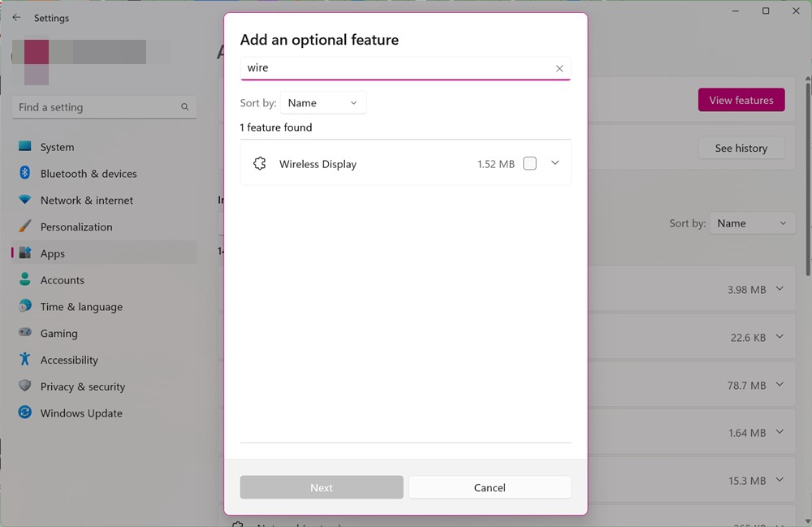Expand Wireless Display feature details

pyautogui.click(x=555, y=163)
